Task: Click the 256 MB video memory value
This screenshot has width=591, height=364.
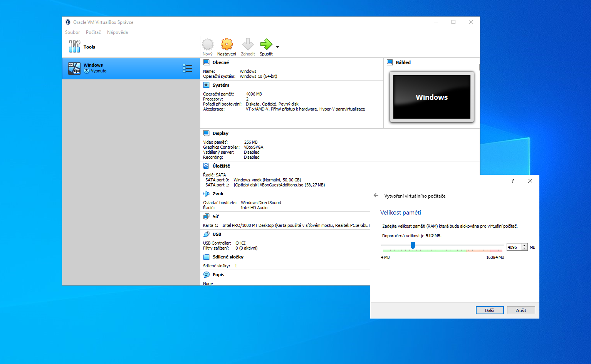Action: [x=251, y=142]
